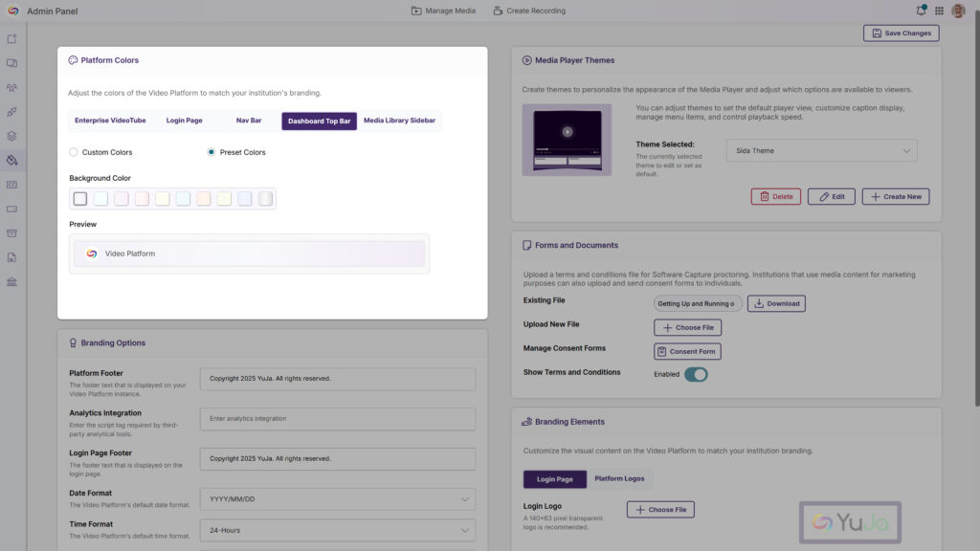Screen dimensions: 980x551
Task: Open the apps grid menu
Action: click(939, 11)
